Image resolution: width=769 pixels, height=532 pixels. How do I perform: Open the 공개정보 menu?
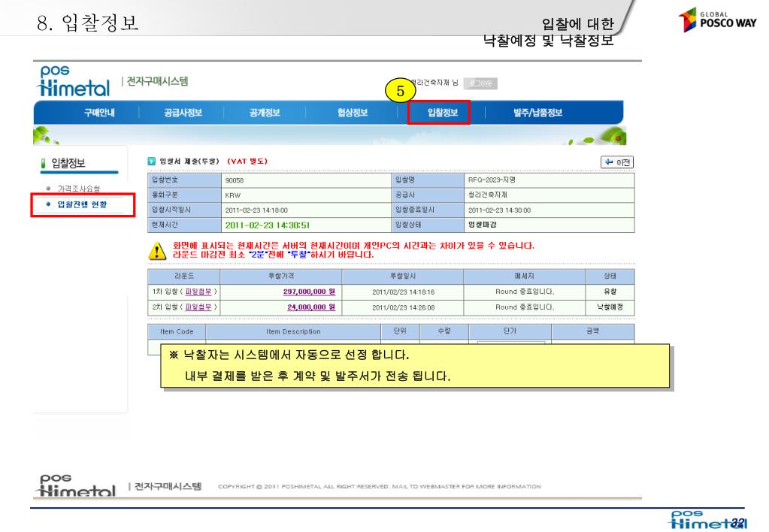(265, 113)
